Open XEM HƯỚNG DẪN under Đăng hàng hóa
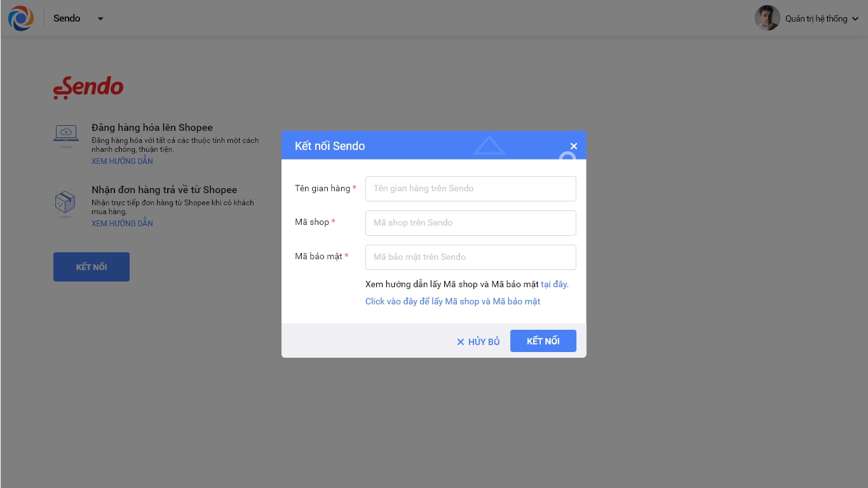This screenshot has width=868, height=488. 122,161
